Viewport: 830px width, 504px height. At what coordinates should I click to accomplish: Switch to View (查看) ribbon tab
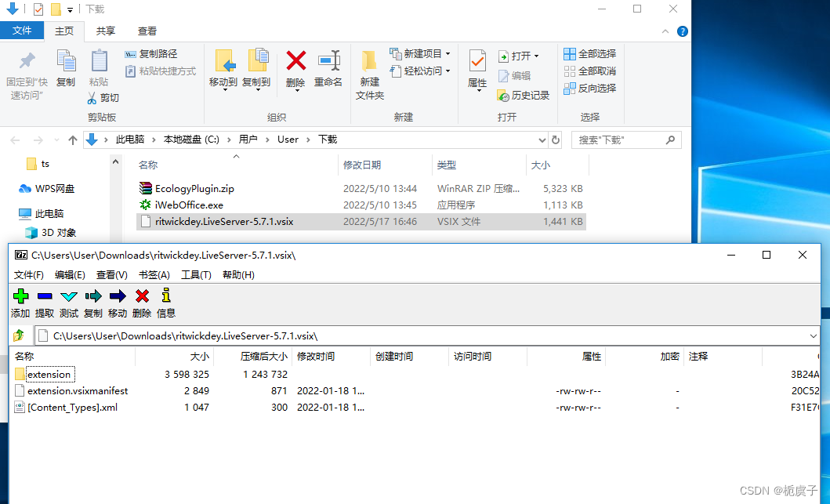[x=147, y=31]
